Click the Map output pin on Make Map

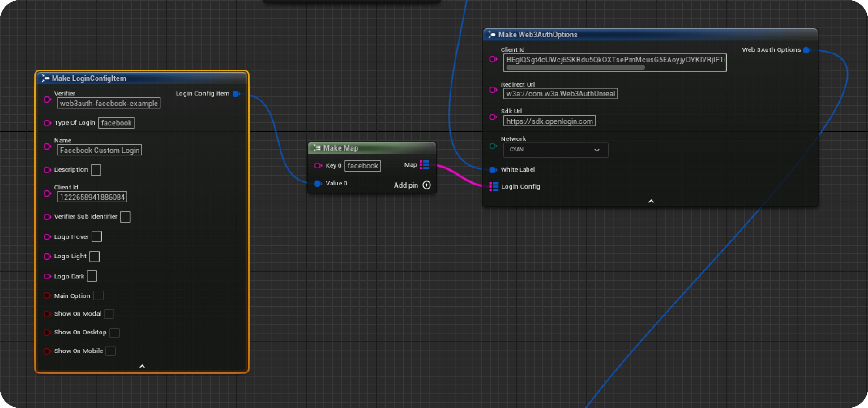[x=425, y=165]
